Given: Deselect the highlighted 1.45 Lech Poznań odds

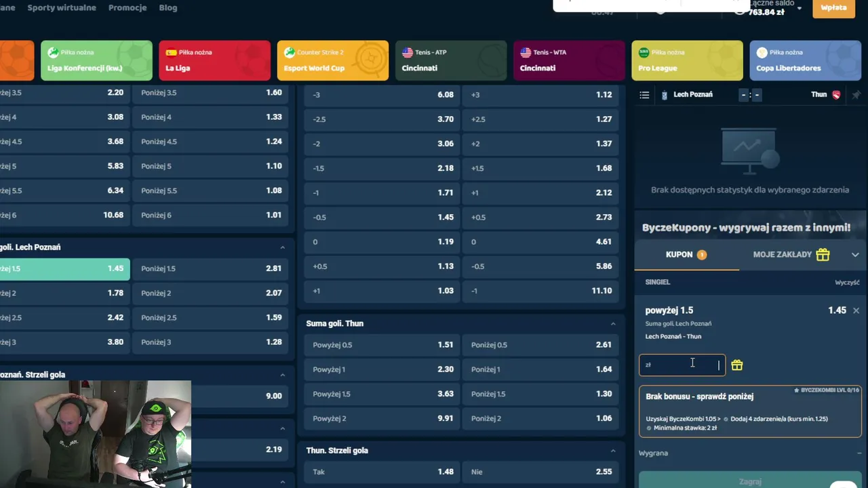Looking at the screenshot, I should click(64, 269).
